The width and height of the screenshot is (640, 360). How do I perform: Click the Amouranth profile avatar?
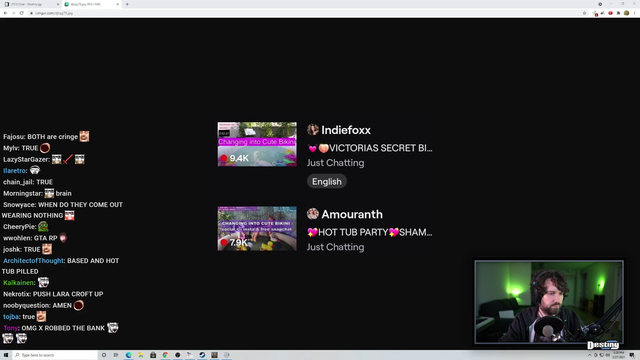313,214
